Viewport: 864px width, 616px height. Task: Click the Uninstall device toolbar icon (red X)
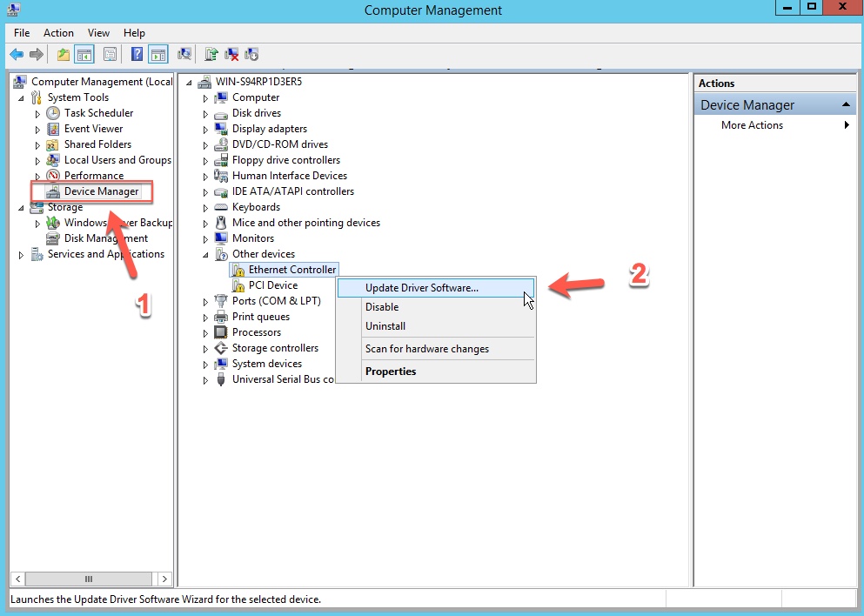(x=231, y=54)
